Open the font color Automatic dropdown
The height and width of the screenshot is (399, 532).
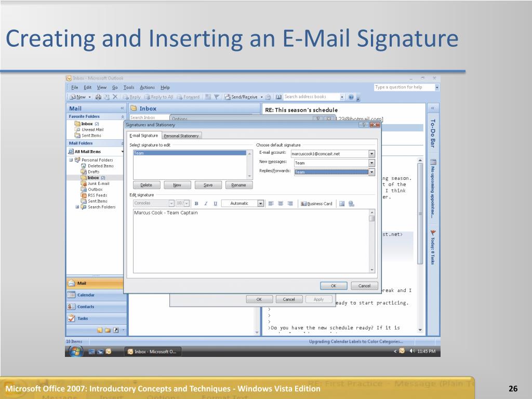261,204
